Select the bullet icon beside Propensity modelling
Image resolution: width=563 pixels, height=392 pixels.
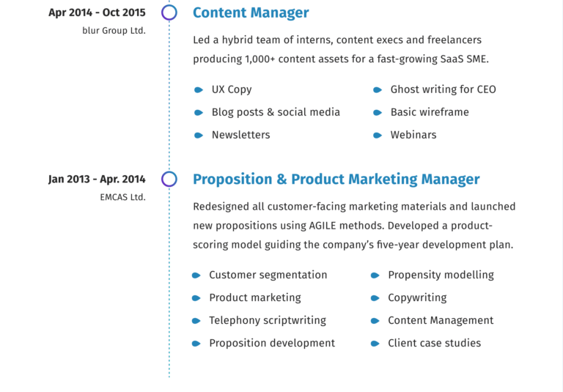(x=374, y=275)
